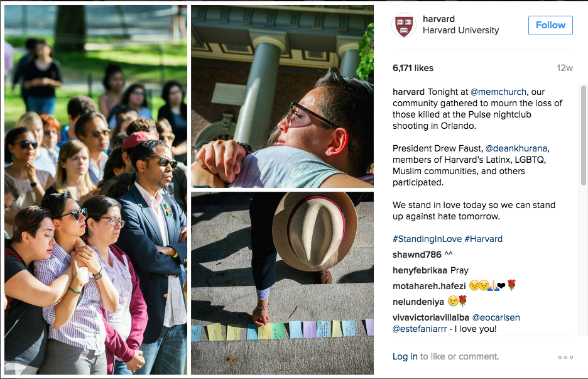
Task: Open commenter shawnd786's profile
Action: [x=416, y=255]
